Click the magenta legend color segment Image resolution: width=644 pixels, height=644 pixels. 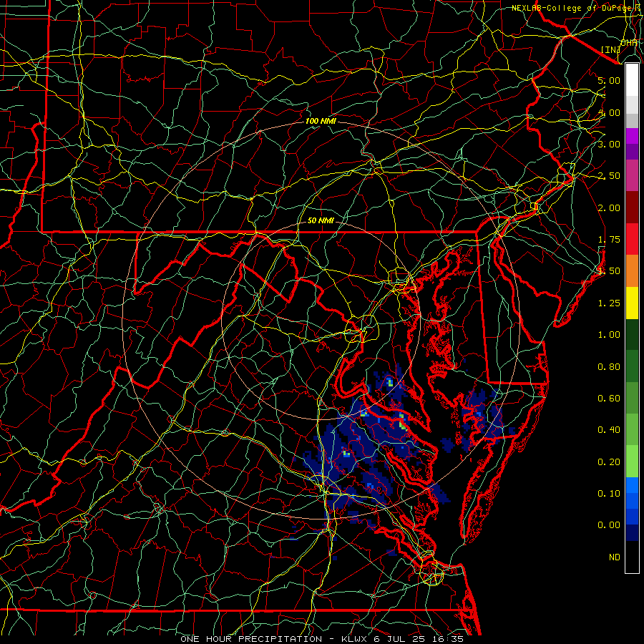click(x=632, y=136)
